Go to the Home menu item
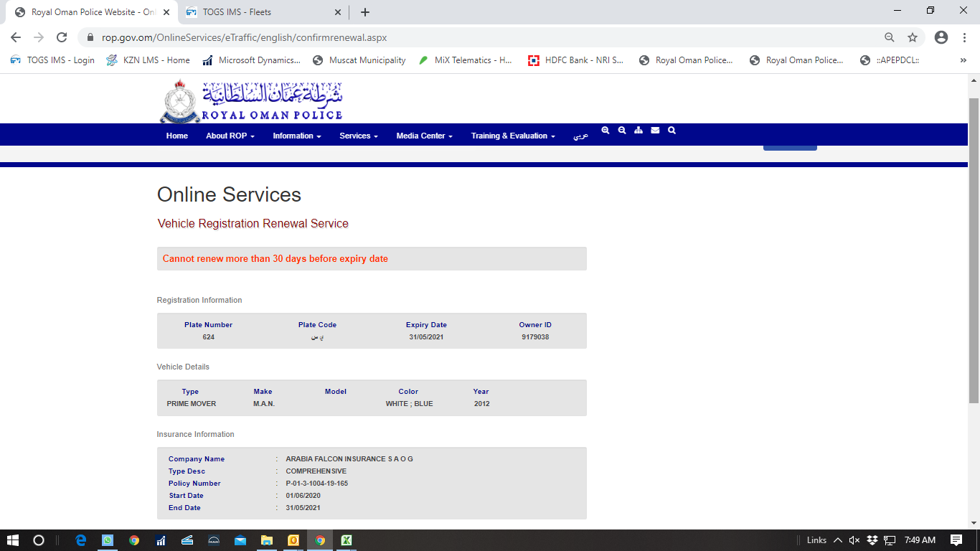980x551 pixels. pyautogui.click(x=177, y=136)
